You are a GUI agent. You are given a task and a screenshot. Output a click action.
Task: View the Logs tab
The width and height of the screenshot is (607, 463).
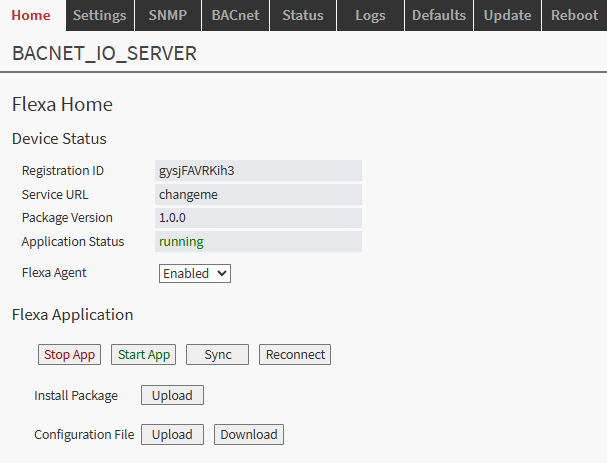pyautogui.click(x=370, y=15)
